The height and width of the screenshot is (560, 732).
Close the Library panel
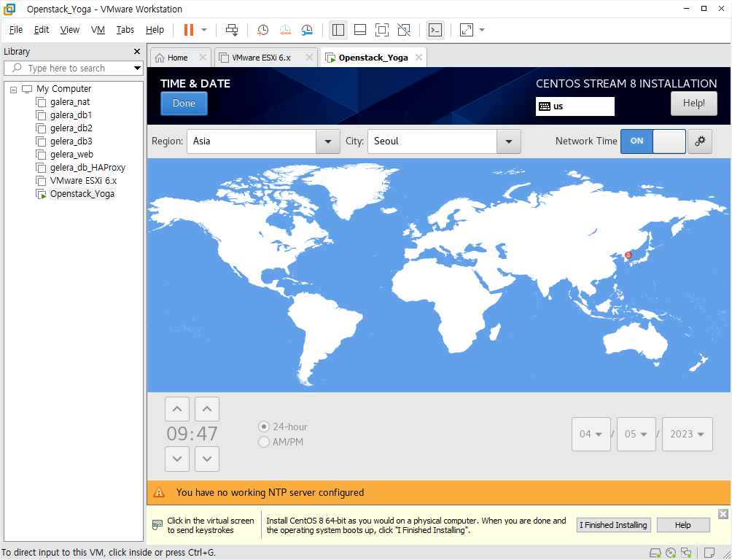click(x=137, y=51)
